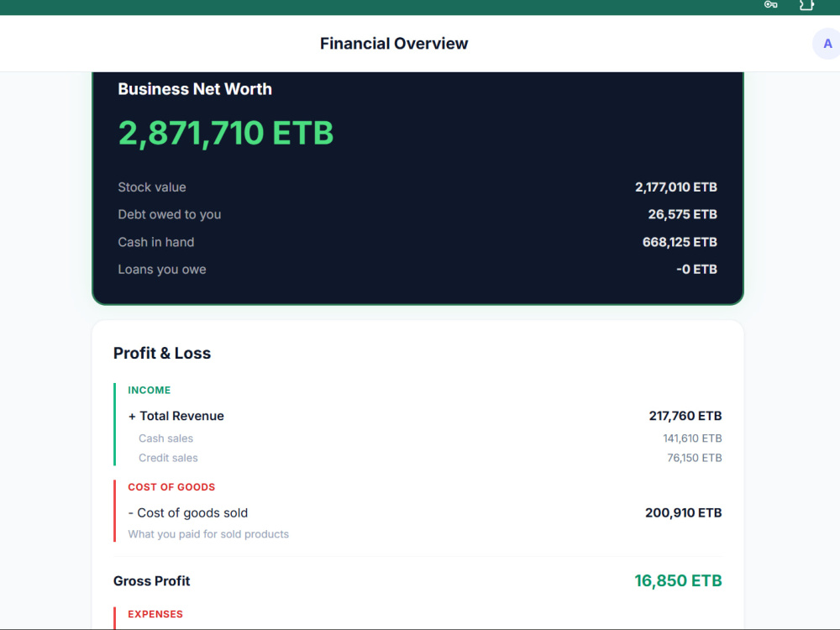
Task: Click the EXPENSES section label
Action: point(155,614)
